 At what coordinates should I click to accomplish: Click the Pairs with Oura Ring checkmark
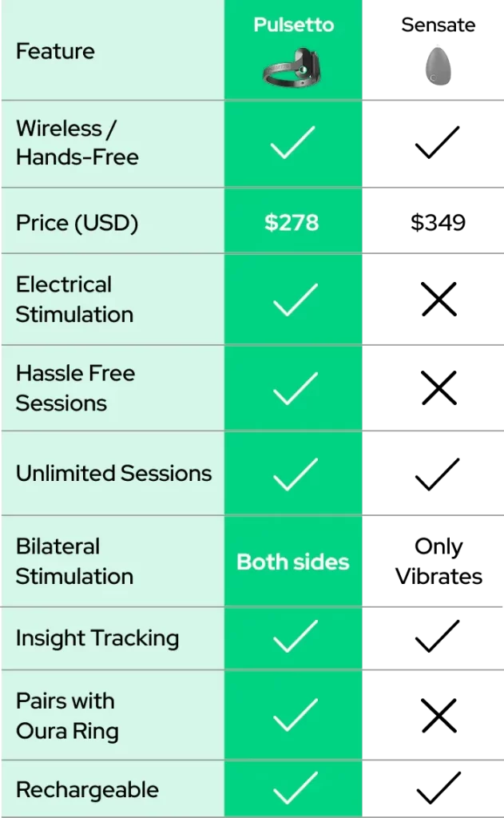coord(293,716)
